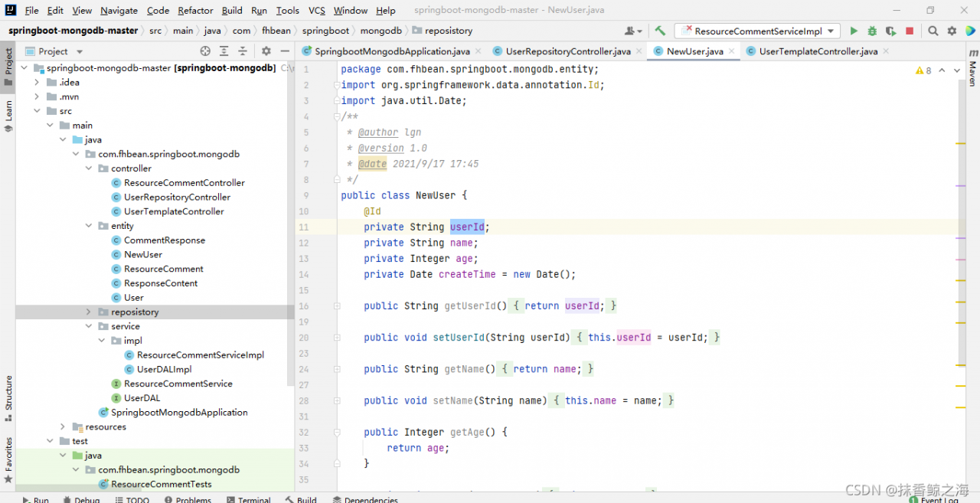Click the fhbean breadcrumb in navigation bar

(x=276, y=31)
